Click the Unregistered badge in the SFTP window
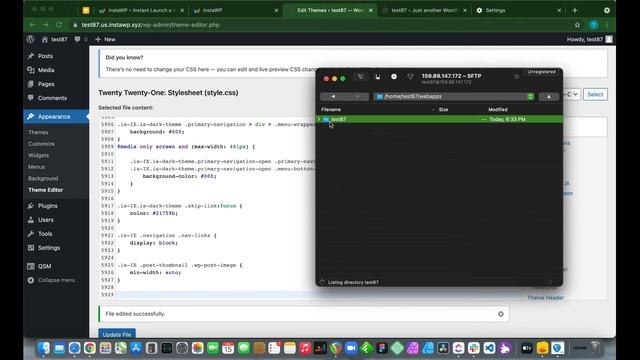Viewport: 640px width, 360px height. 541,72
